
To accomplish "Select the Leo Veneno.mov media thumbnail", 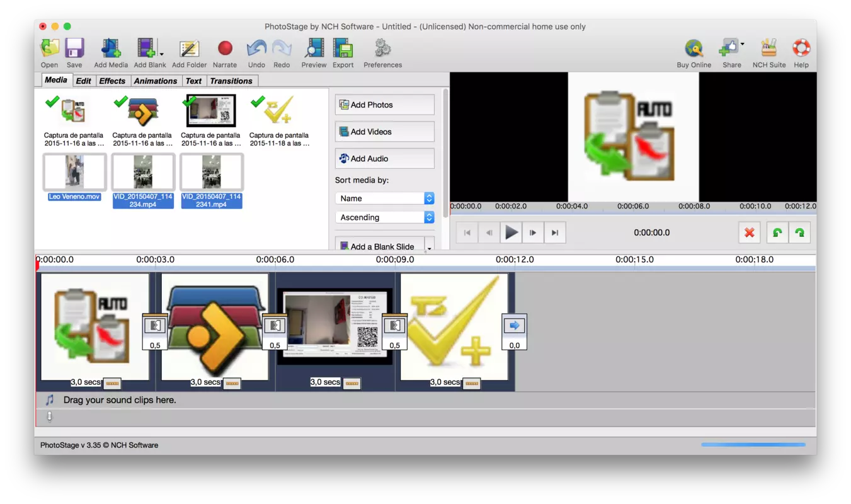I will [x=74, y=172].
